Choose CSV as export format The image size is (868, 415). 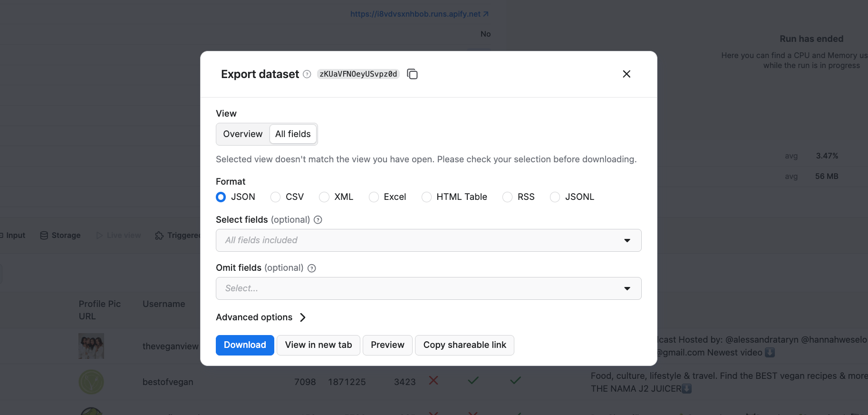tap(276, 197)
